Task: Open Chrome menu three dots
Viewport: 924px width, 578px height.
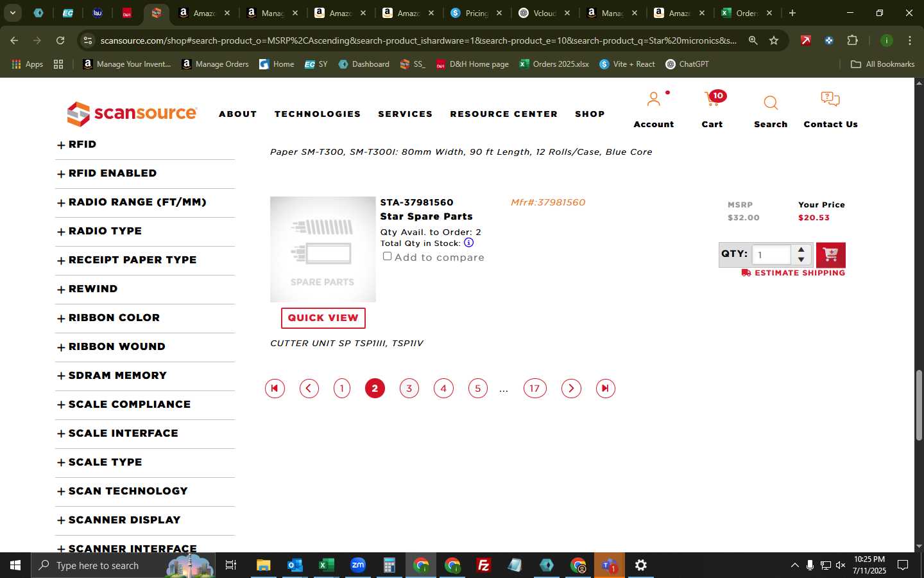Action: (x=909, y=40)
